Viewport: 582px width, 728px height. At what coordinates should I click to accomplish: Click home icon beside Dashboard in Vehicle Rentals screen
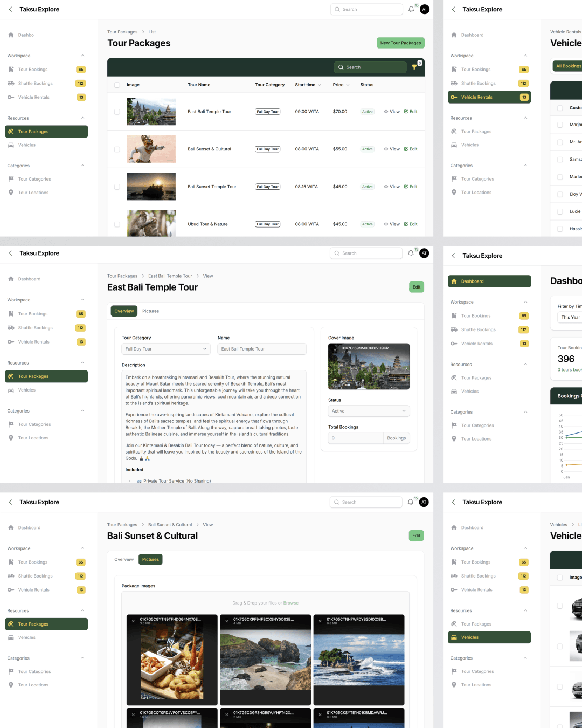(454, 35)
